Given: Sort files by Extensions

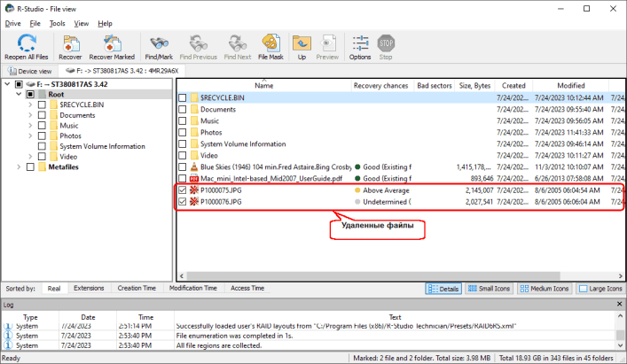Looking at the screenshot, I should coord(89,288).
